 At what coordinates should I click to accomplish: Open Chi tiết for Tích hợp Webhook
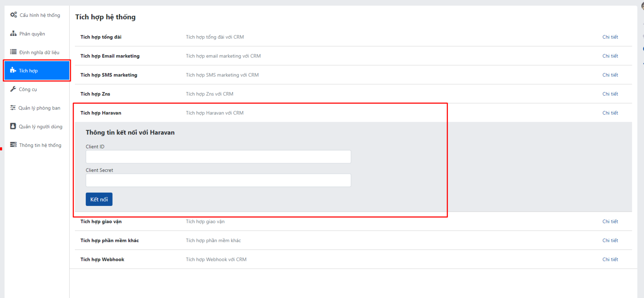(x=610, y=259)
